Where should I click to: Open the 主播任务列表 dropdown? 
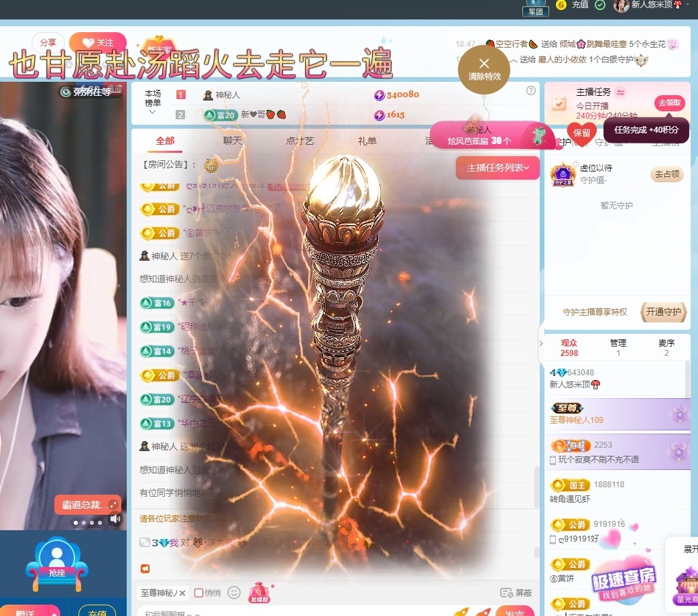pyautogui.click(x=498, y=168)
